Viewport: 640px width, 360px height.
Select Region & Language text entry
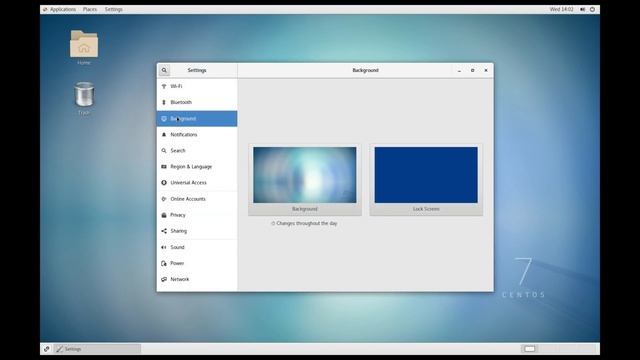(x=191, y=167)
